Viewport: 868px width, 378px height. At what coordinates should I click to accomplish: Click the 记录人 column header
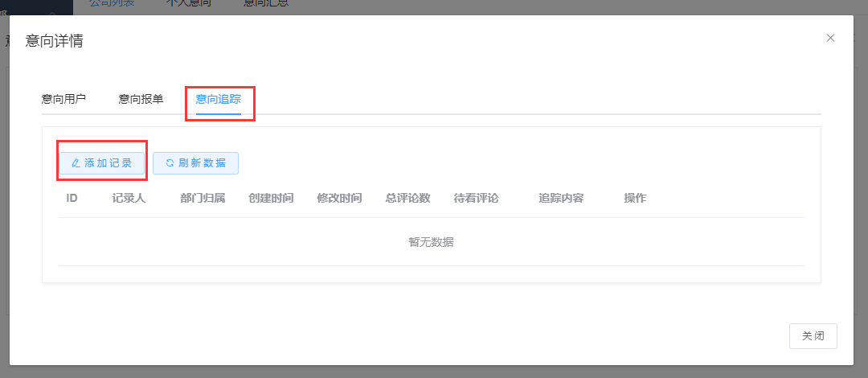129,198
